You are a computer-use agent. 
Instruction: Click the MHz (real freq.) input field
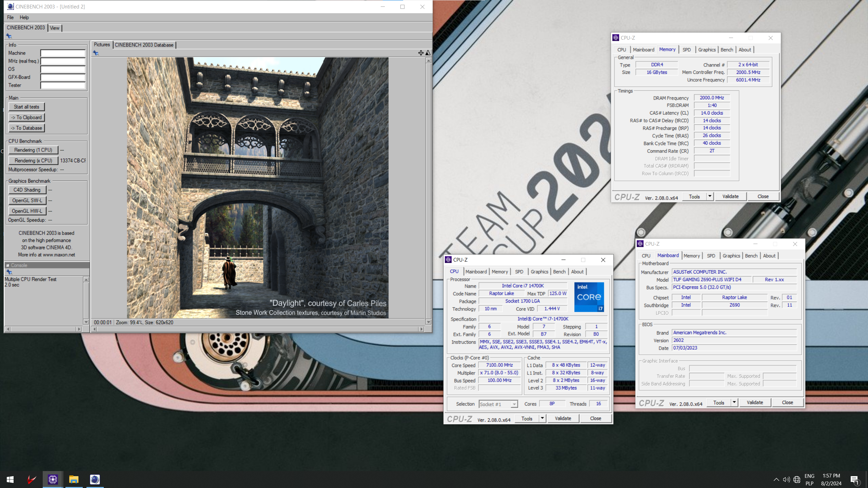(x=63, y=61)
